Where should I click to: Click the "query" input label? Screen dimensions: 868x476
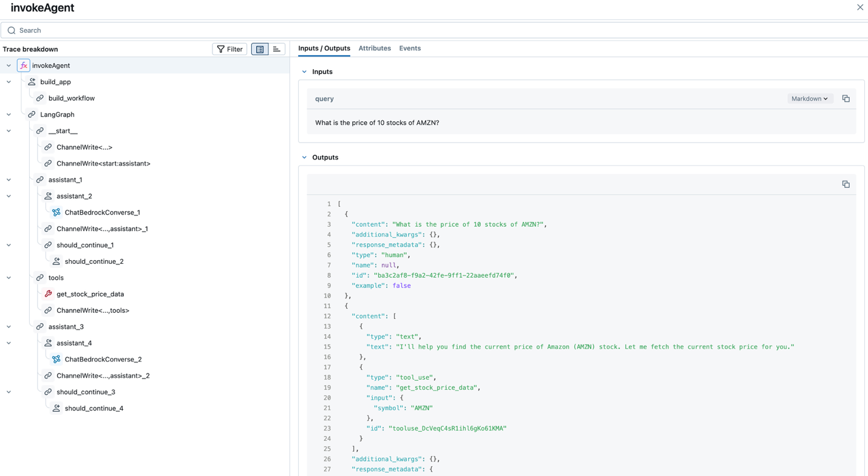click(x=324, y=99)
